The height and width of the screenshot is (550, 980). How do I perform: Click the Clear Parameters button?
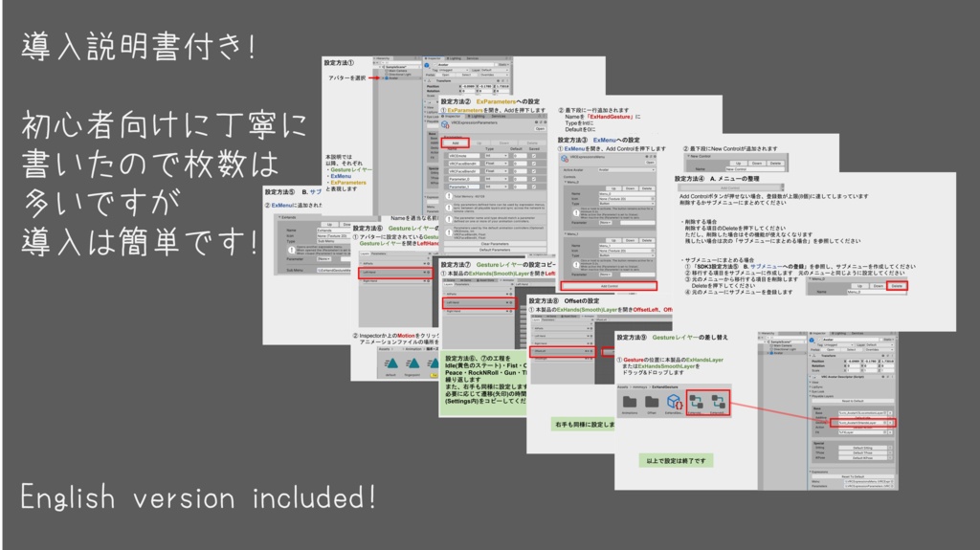[495, 244]
